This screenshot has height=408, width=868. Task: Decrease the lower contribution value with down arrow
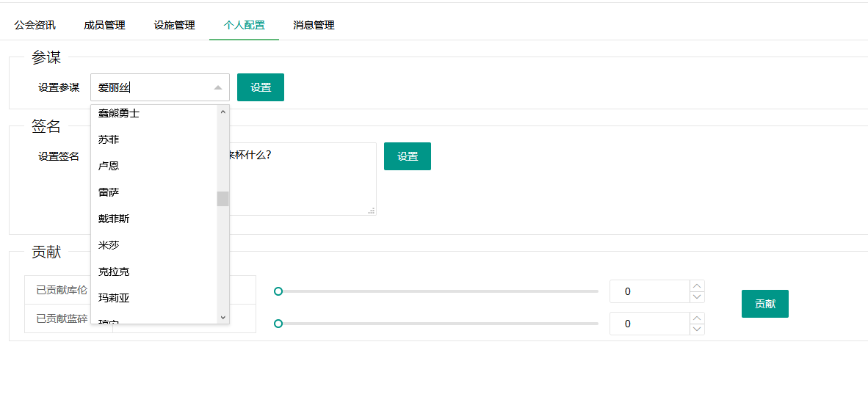697,329
